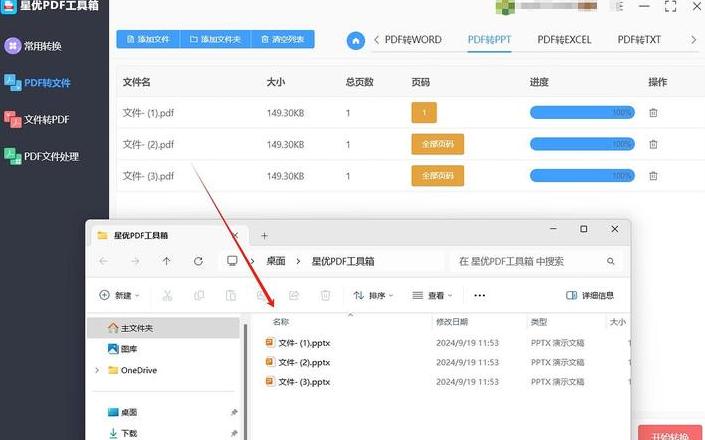Switch to the PDF转EXCEL tab
This screenshot has width=705, height=440.
coord(564,40)
